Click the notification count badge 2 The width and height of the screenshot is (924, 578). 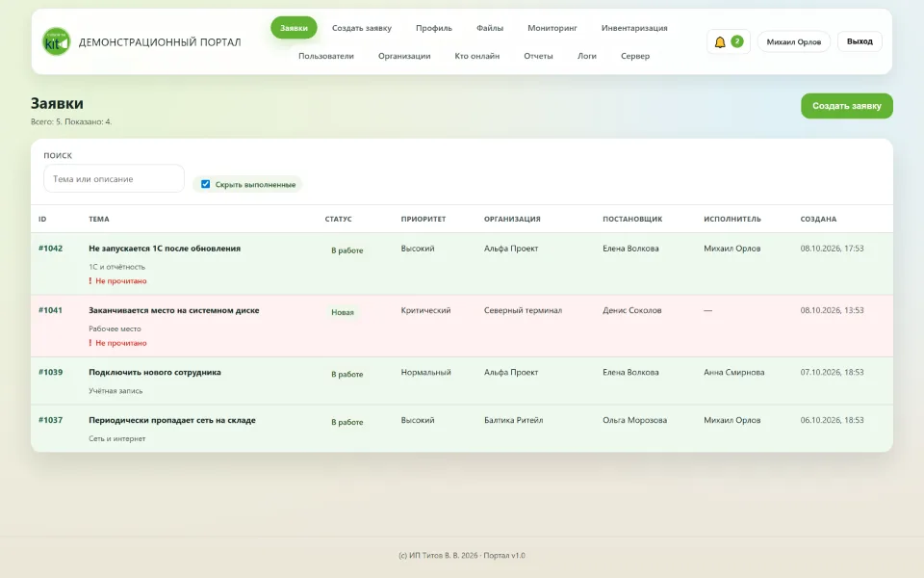click(736, 41)
